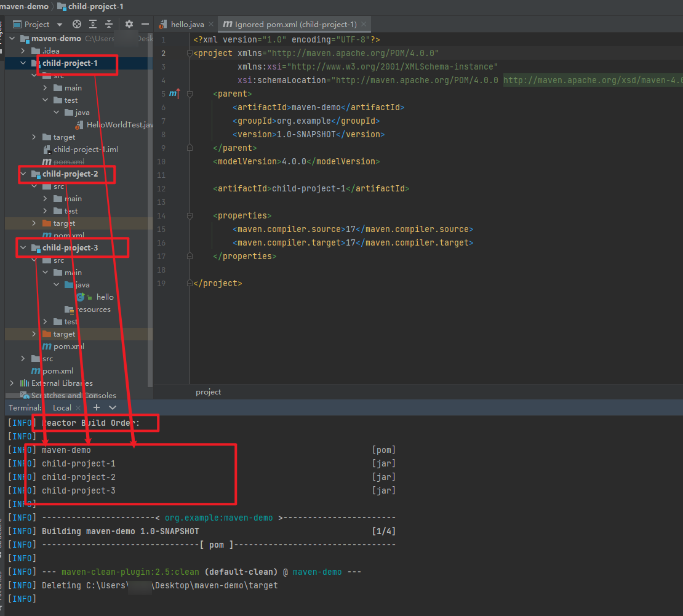Click the Collapse All icon in Project panel

click(x=109, y=25)
